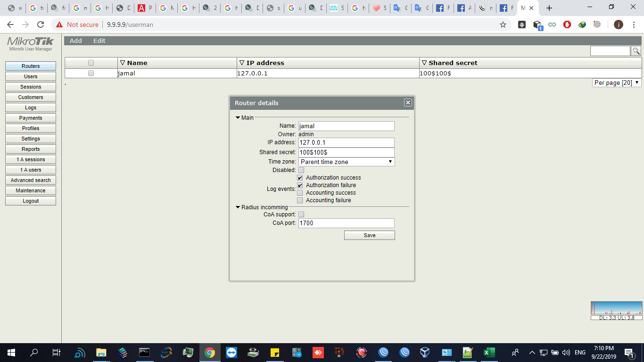Open Advanced search
Screen dimensions: 644x362
[31, 180]
